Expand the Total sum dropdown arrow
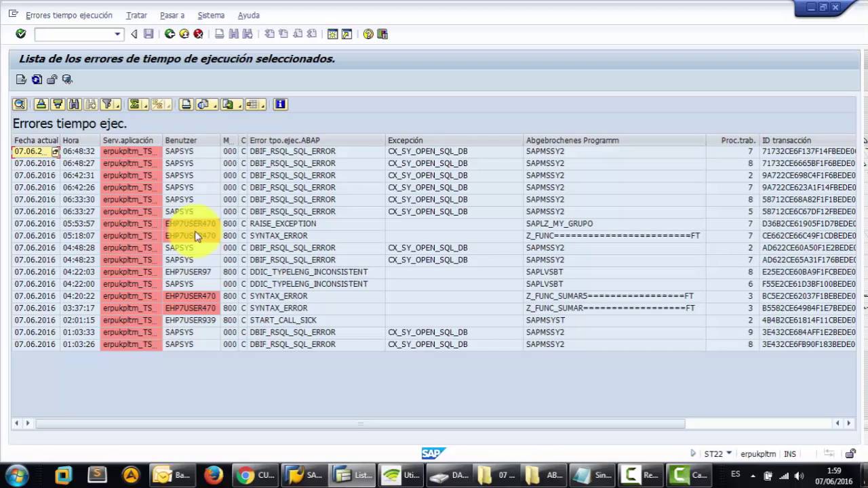 [x=146, y=104]
